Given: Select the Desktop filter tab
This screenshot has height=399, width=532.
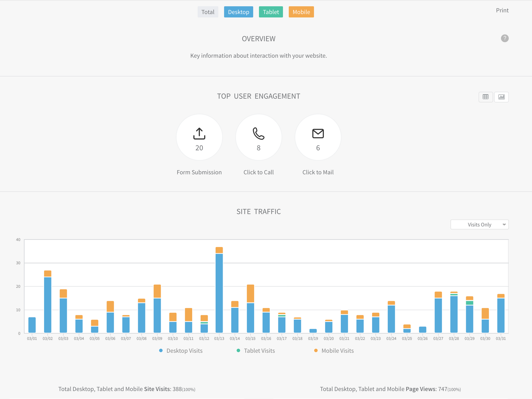Looking at the screenshot, I should click(238, 12).
